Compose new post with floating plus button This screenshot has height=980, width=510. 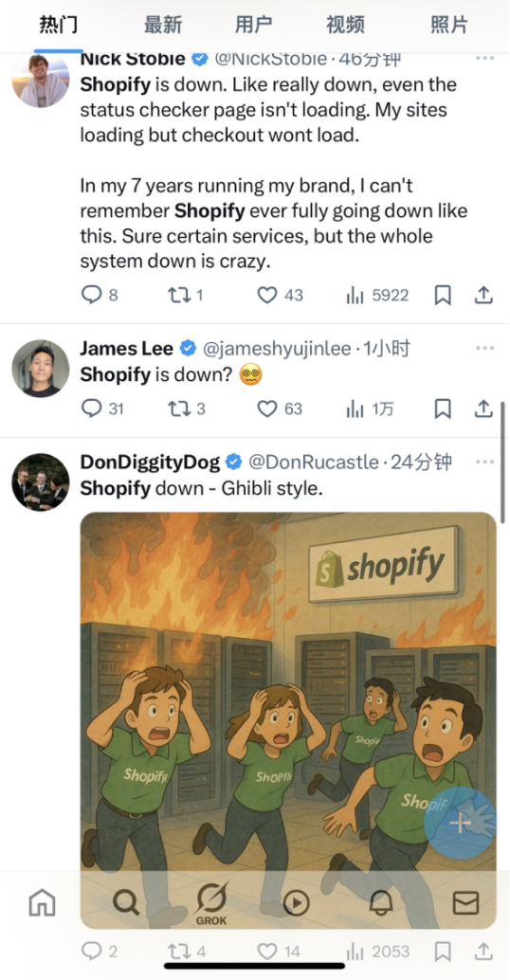(460, 823)
